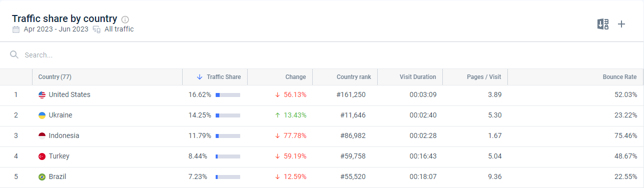The height and width of the screenshot is (188, 644).
Task: Click the 13.43% change value
Action: coord(295,115)
